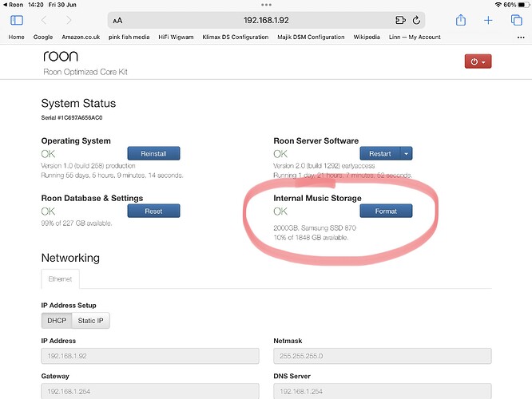Click the Roon Optimized Core Kit subtitle

(85, 72)
